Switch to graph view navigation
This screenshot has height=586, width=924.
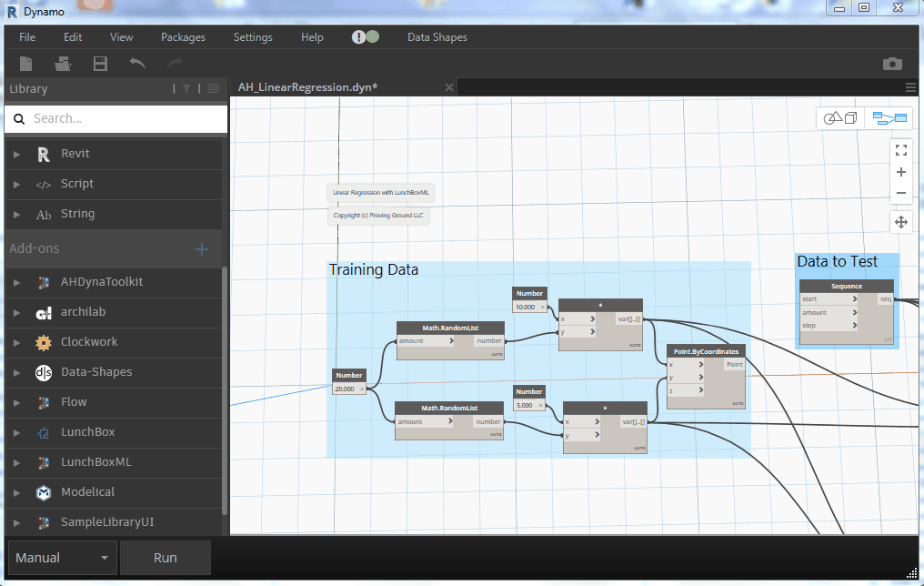pos(889,118)
